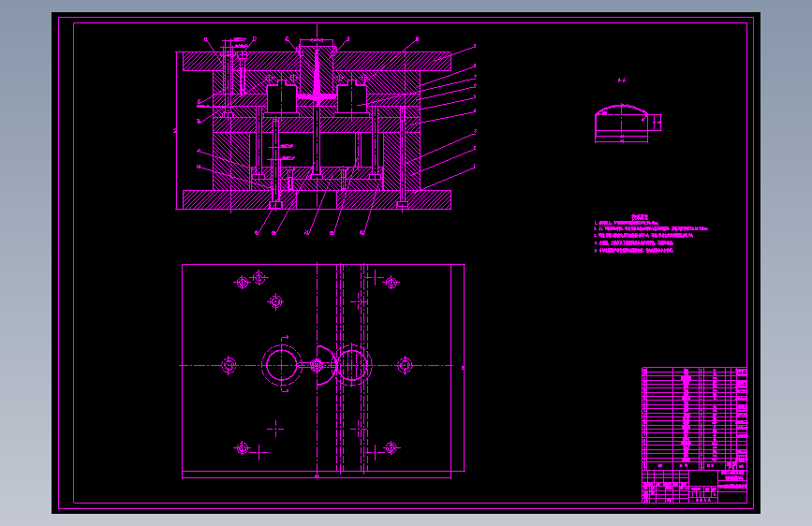Click the central sprue circle in plan view
The width and height of the screenshot is (812, 526).
pos(317,366)
